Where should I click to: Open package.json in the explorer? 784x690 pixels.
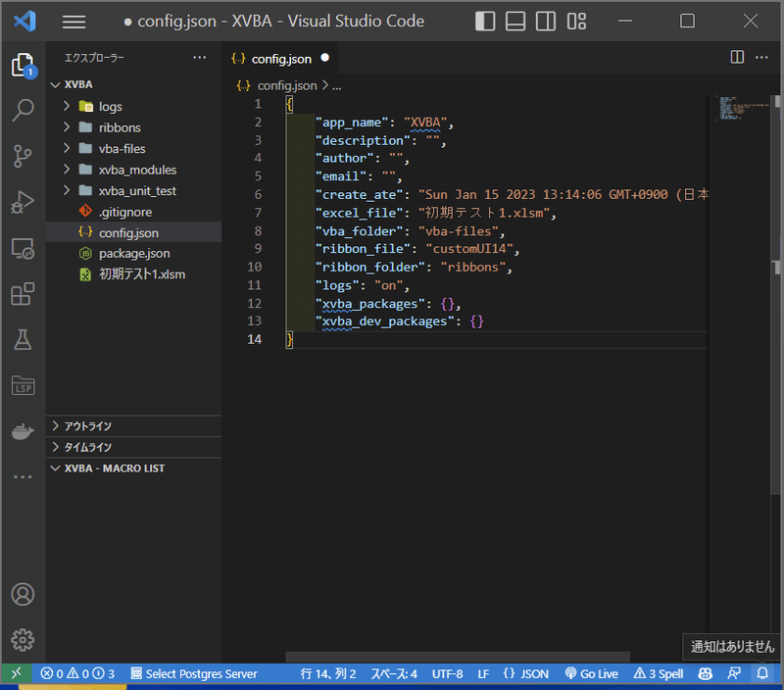[134, 254]
